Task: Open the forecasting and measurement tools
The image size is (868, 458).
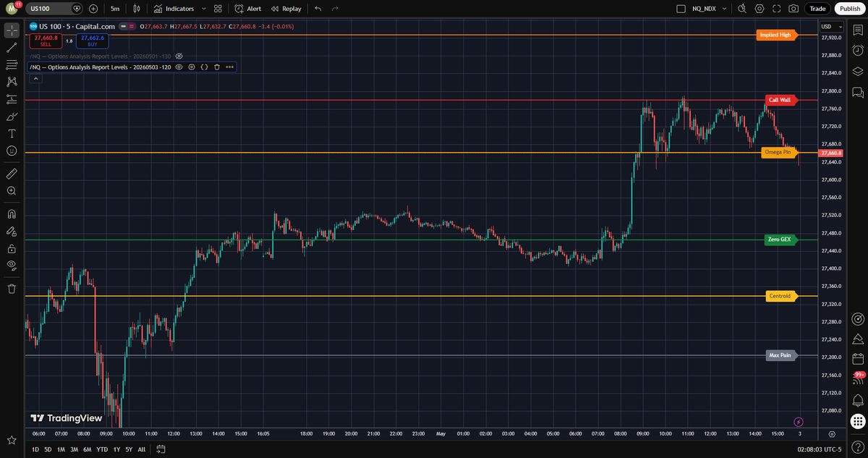Action: pos(12,99)
